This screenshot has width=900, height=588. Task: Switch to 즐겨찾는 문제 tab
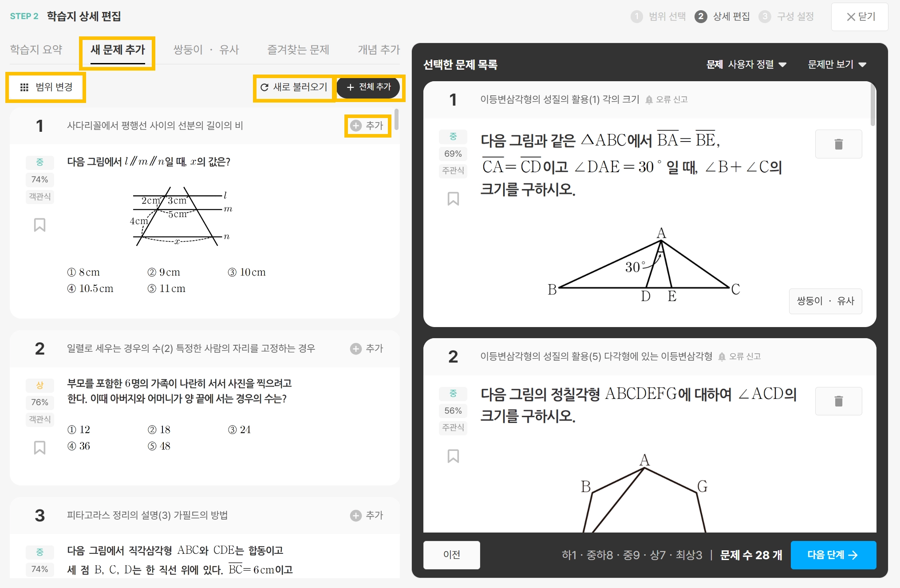tap(298, 50)
